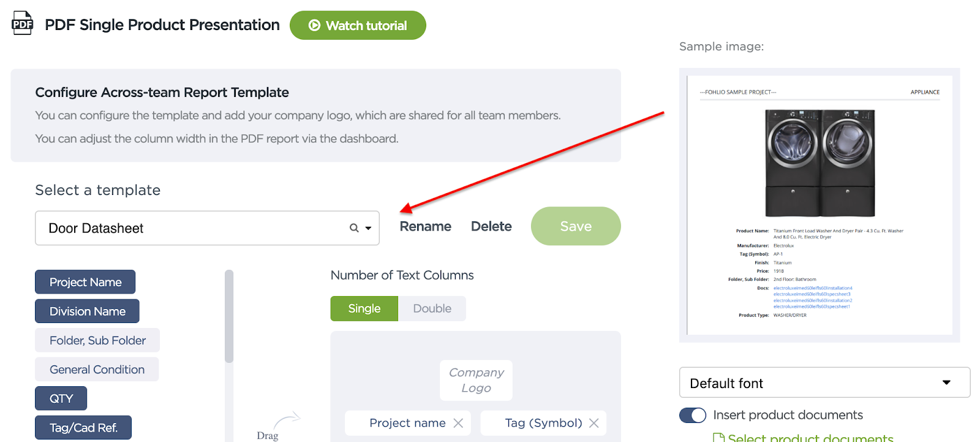Delete the selected template

tap(491, 226)
